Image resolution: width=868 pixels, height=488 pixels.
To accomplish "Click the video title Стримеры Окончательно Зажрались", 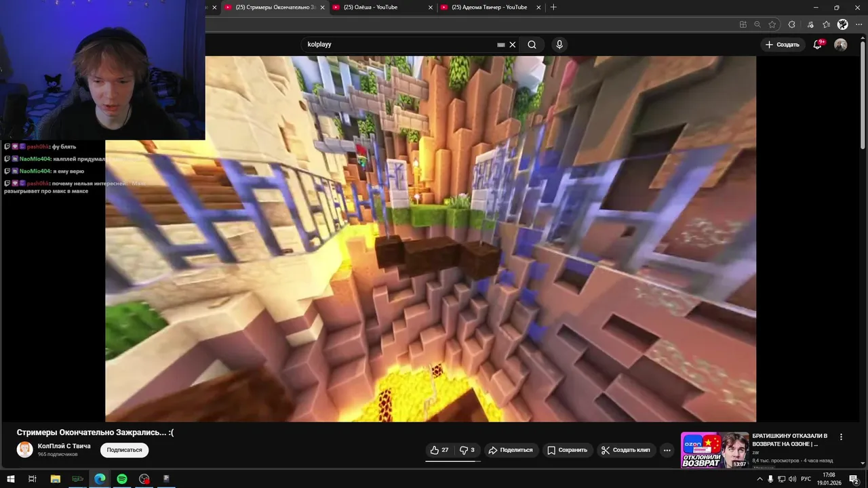I will (x=96, y=432).
